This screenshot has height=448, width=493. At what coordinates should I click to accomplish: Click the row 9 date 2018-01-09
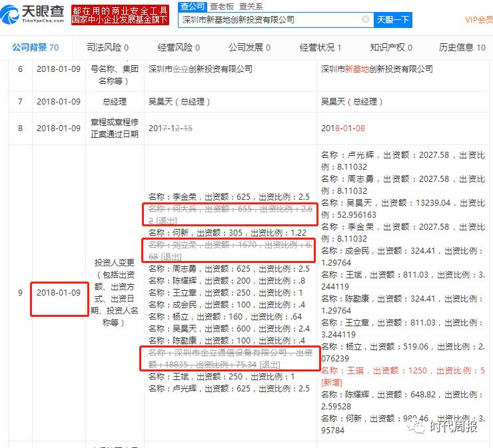pos(59,292)
